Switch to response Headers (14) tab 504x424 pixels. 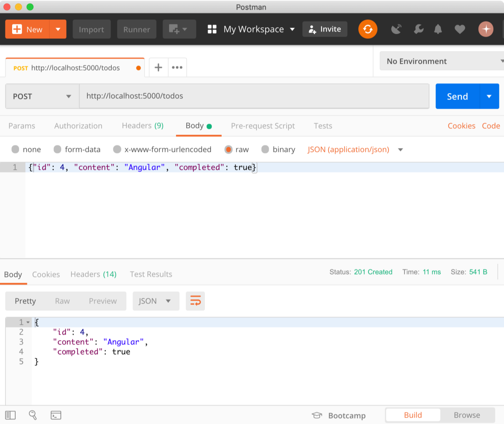point(94,274)
